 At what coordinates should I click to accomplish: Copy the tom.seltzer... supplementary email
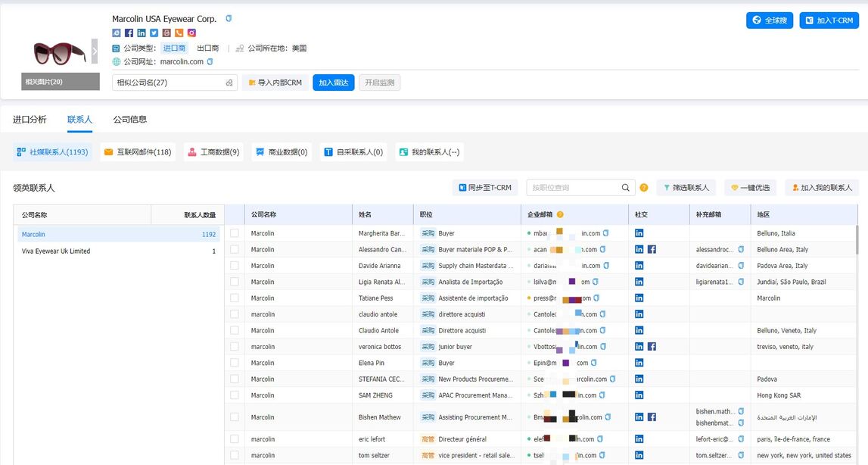coord(741,456)
